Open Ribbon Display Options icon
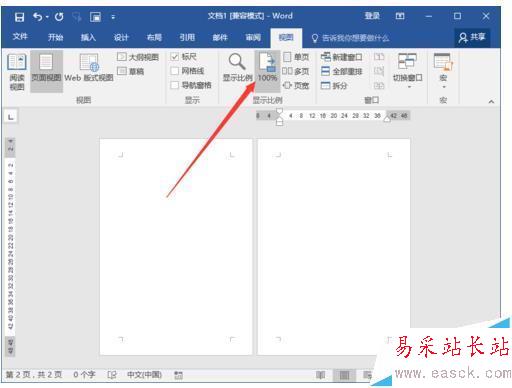Image resolution: width=512 pixels, height=388 pixels. 400,16
